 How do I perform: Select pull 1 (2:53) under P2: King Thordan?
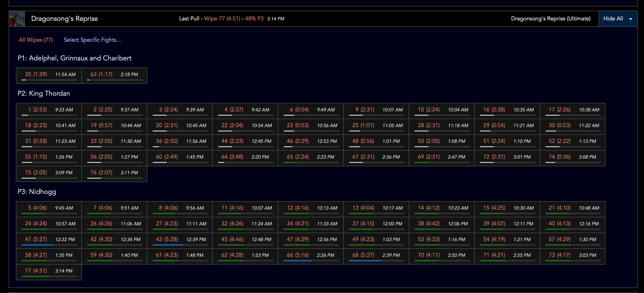click(37, 110)
